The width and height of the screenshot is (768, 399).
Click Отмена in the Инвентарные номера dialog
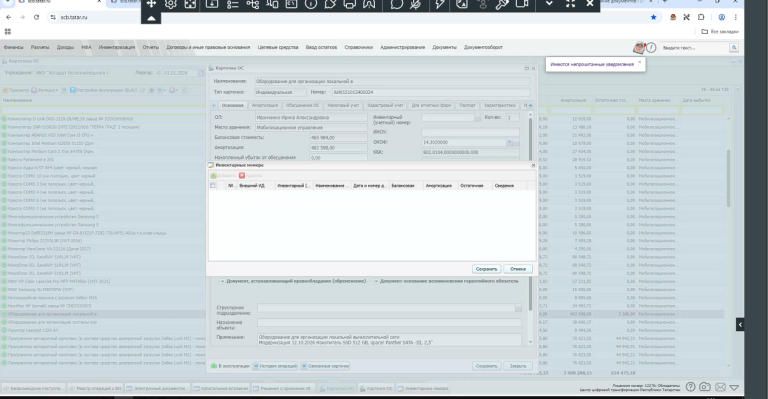(518, 269)
